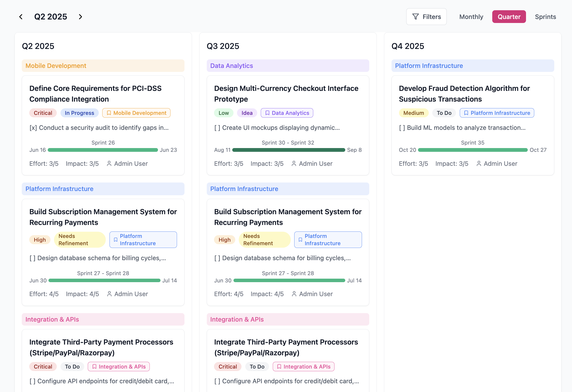This screenshot has height=392, width=572.
Task: Click bookmark icon on Q4 Platform Infrastructure tag
Action: pyautogui.click(x=466, y=113)
